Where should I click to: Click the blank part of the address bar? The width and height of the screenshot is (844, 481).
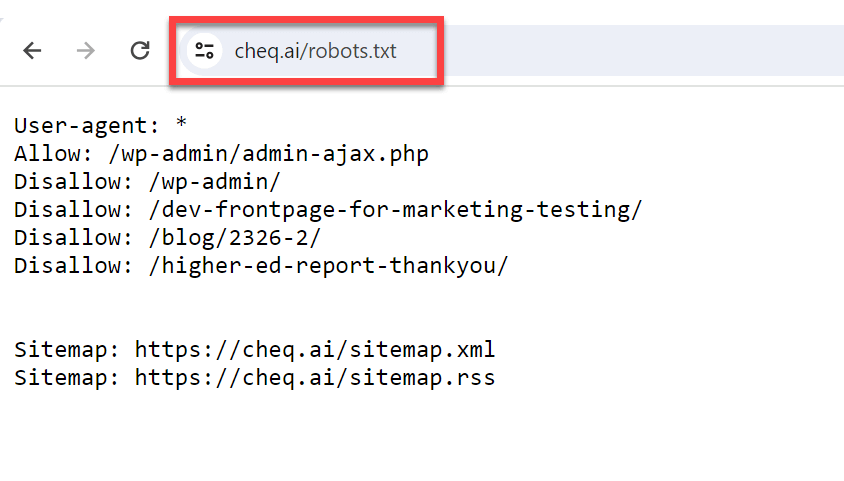(641, 51)
